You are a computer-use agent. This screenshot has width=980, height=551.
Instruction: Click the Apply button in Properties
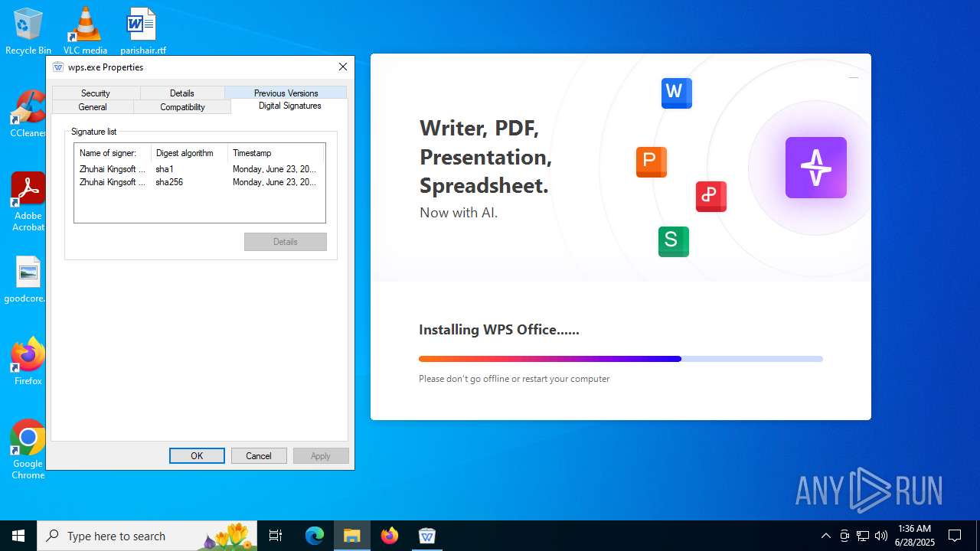[321, 456]
